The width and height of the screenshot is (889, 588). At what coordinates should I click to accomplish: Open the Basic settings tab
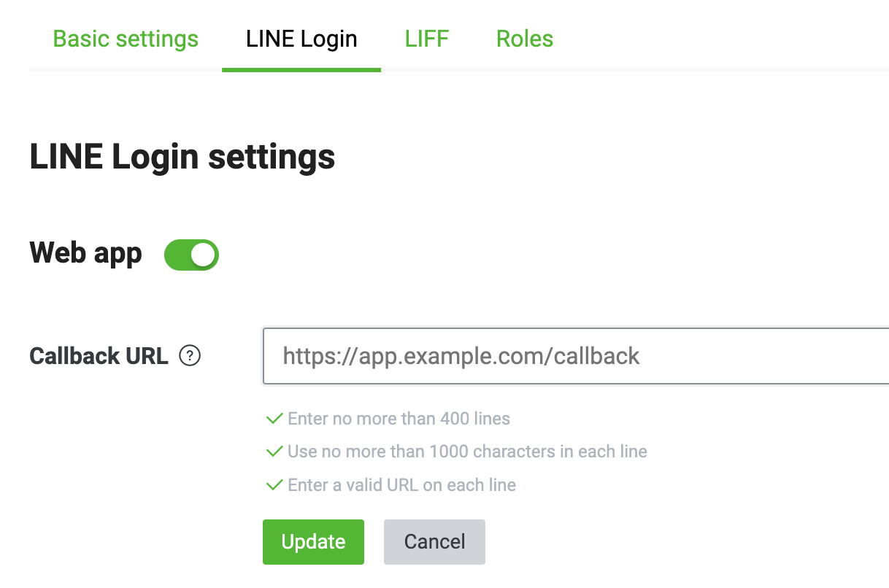coord(126,39)
